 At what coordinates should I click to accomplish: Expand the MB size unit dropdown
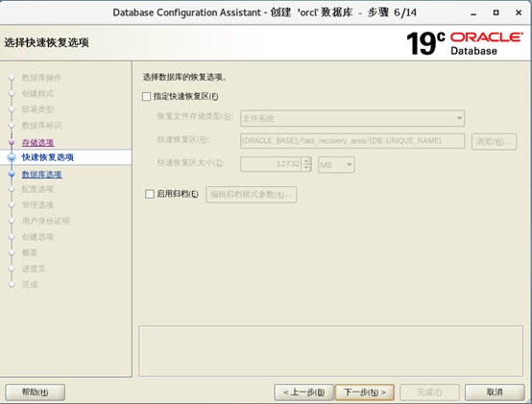336,165
